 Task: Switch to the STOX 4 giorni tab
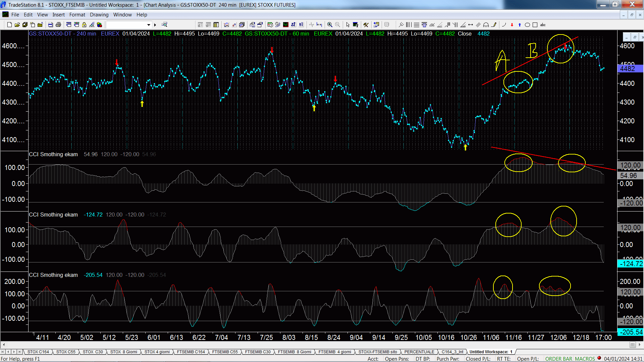click(x=157, y=352)
